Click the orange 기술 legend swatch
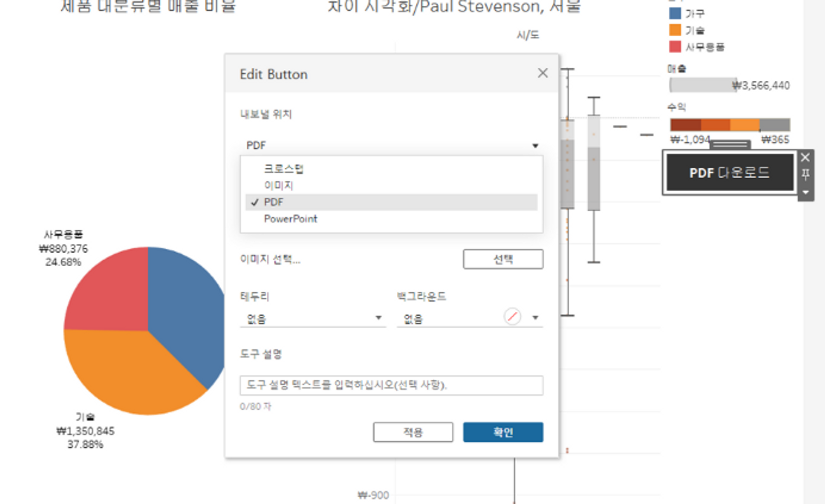 (x=675, y=30)
